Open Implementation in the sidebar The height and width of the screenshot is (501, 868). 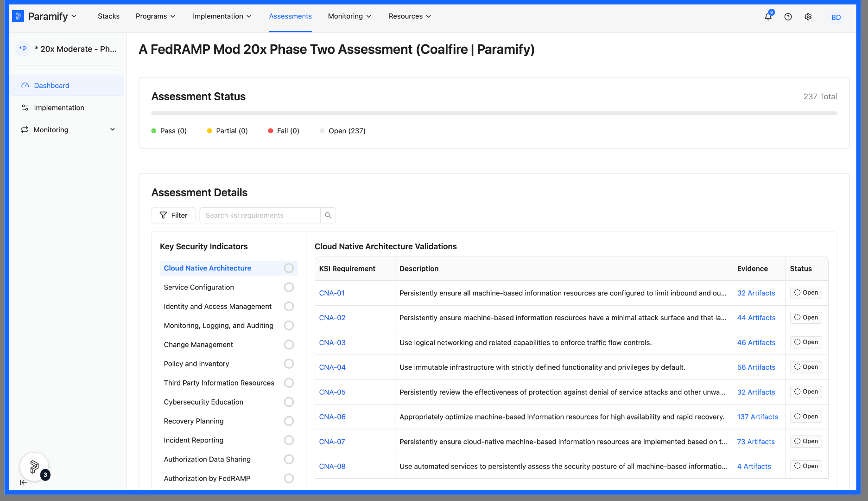click(68, 108)
